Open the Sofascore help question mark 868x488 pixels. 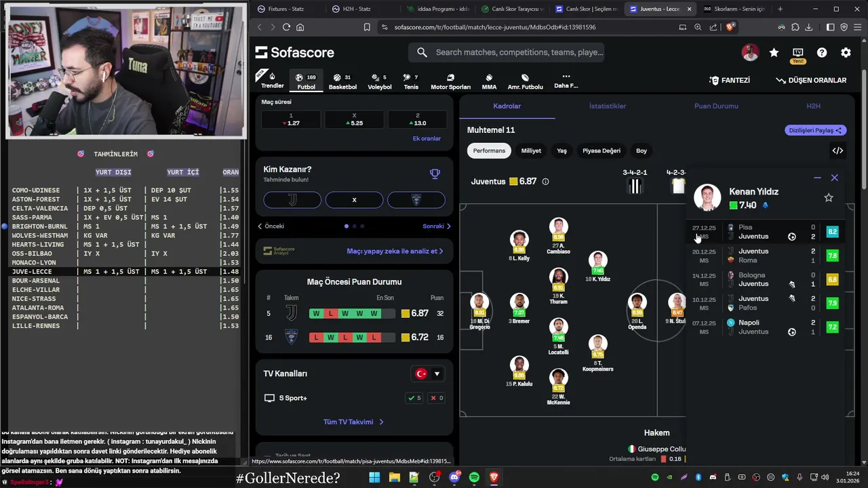coord(822,52)
